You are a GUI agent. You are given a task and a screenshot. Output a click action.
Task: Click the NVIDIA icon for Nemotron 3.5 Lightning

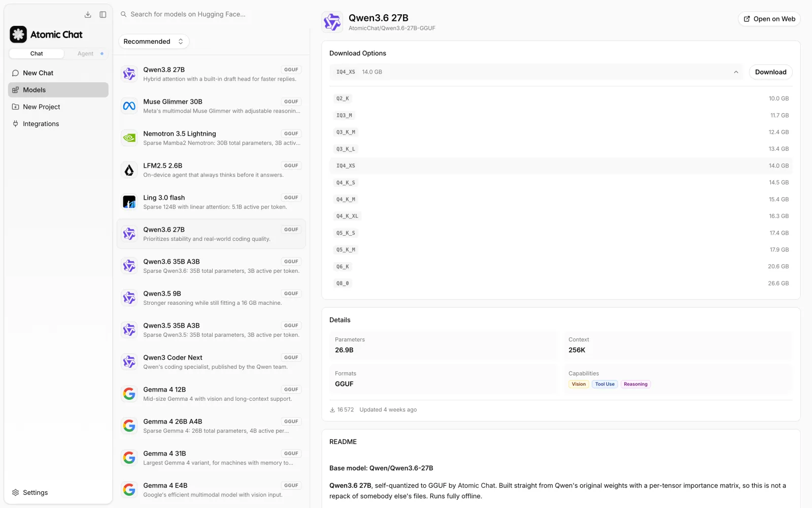coord(129,138)
